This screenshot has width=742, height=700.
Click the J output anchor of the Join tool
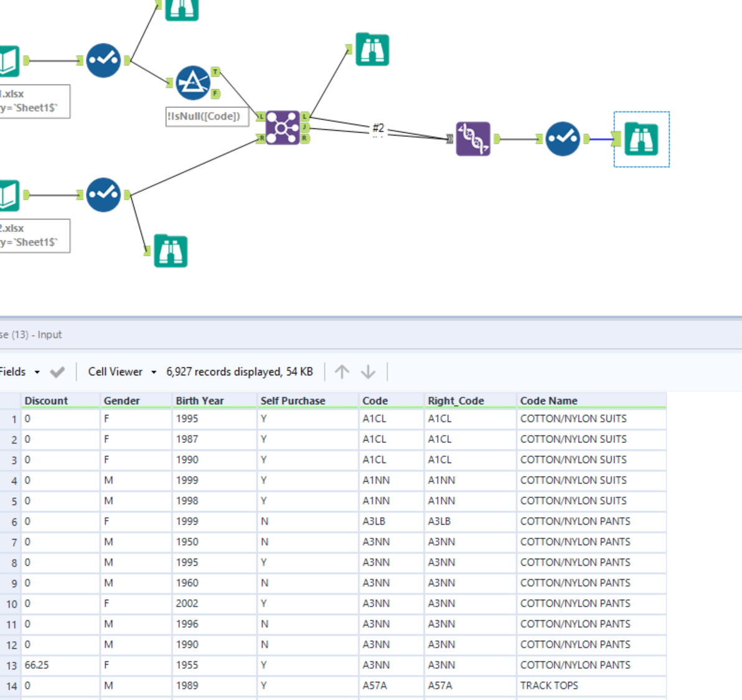pyautogui.click(x=304, y=126)
